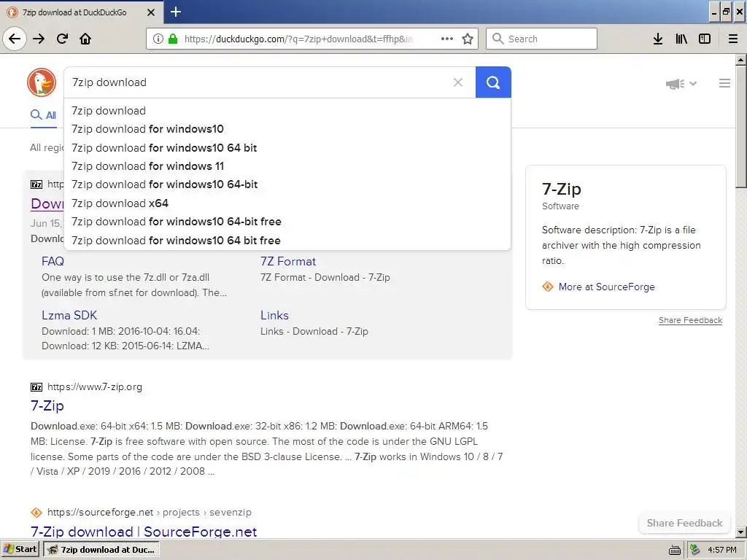The image size is (747, 560).
Task: Go forward using the browser Forward arrow
Action: (x=39, y=39)
